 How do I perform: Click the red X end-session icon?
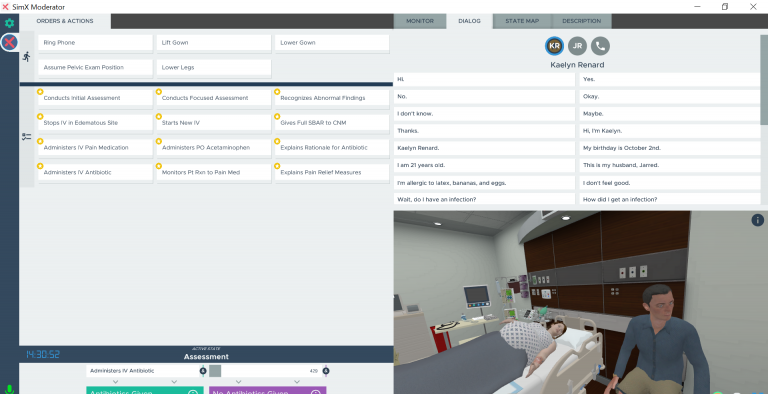click(x=9, y=43)
